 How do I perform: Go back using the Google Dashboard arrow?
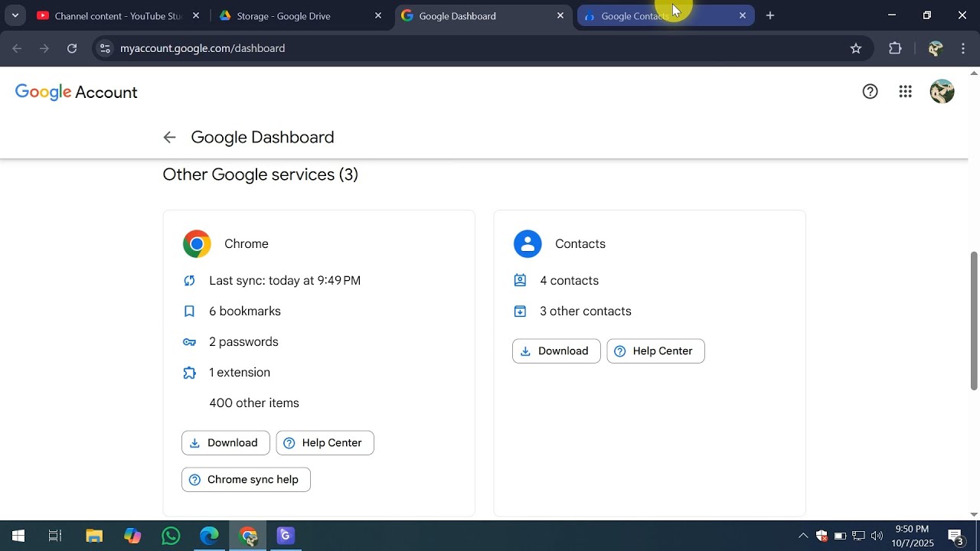pos(169,137)
